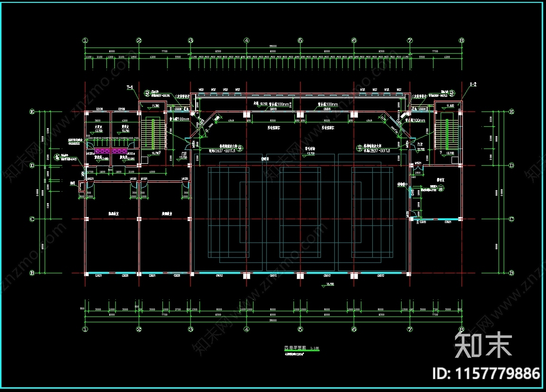Select the T-2 stair callout label
546x392 pixels.
tap(473, 84)
